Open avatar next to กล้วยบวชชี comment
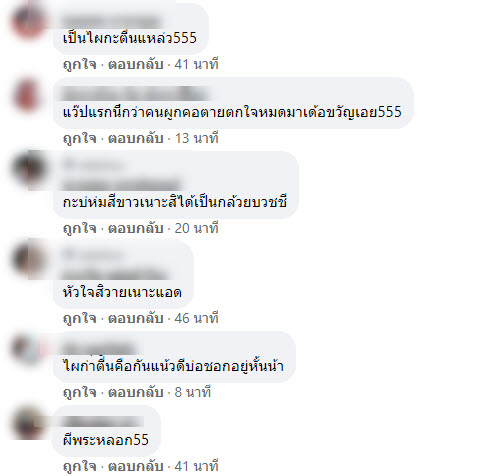 (x=29, y=170)
